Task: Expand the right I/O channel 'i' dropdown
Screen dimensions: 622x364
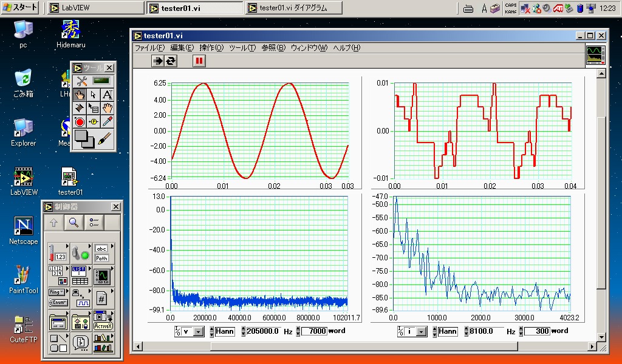Action: 421,332
